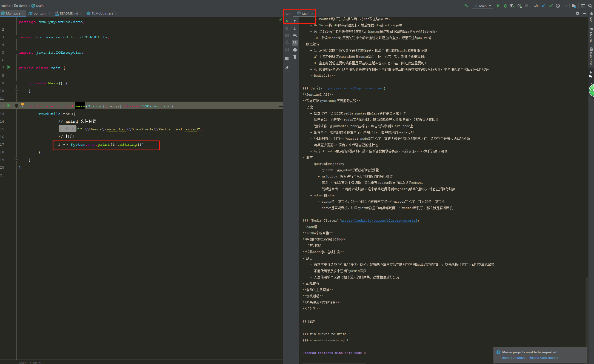Open the Maven tool window on right sidebar

pyautogui.click(x=591, y=36)
